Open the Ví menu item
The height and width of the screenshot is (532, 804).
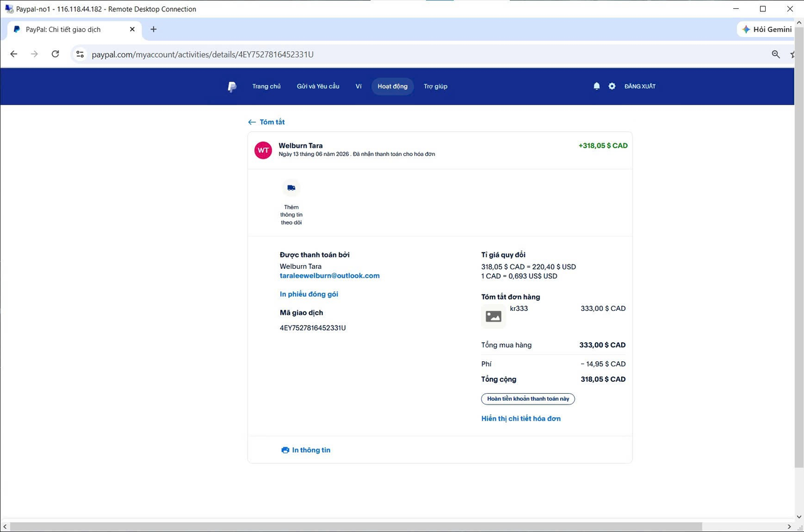point(359,86)
